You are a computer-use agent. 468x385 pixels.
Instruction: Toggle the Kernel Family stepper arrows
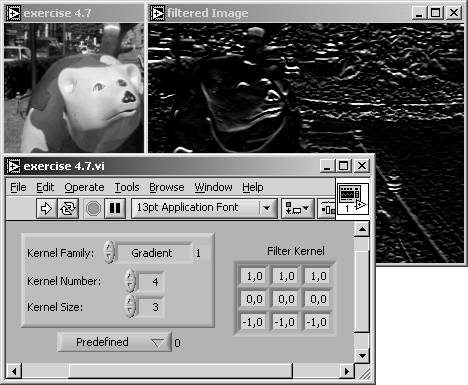tap(109, 253)
